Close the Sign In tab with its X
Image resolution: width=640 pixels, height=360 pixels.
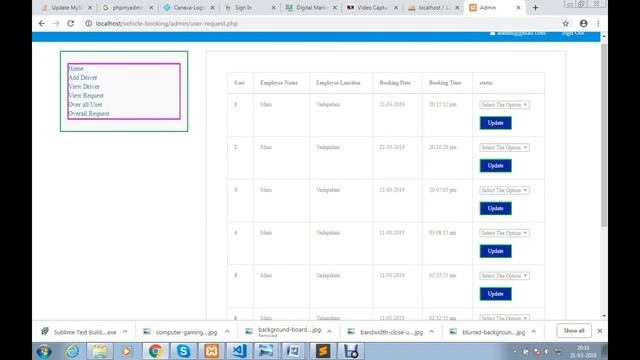[273, 8]
